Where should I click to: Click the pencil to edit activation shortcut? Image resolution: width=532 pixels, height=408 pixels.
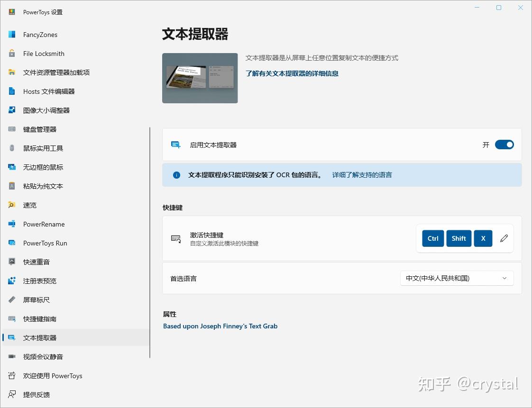(x=504, y=238)
